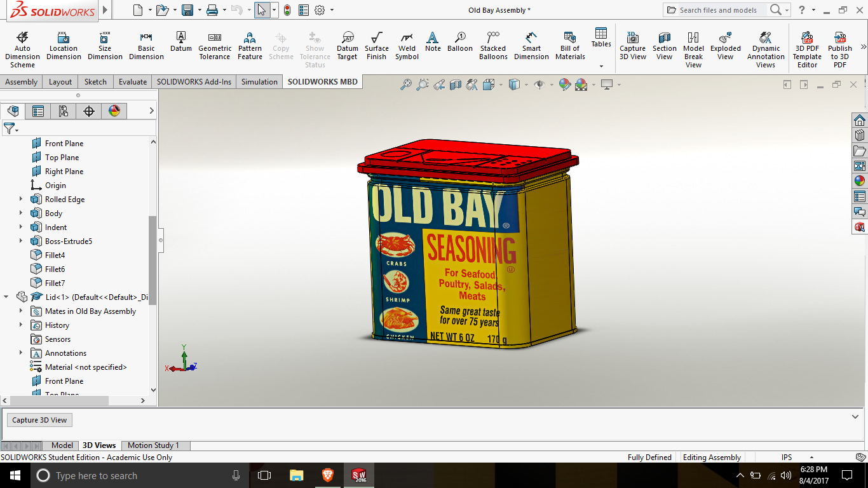Collapse the Lid<1> component node
868x488 pixels.
pos(6,297)
